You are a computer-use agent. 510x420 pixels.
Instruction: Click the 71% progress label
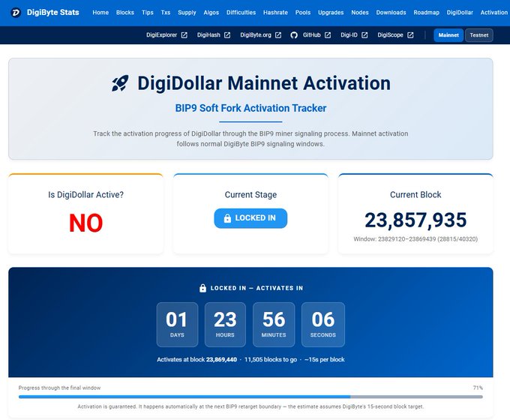478,388
